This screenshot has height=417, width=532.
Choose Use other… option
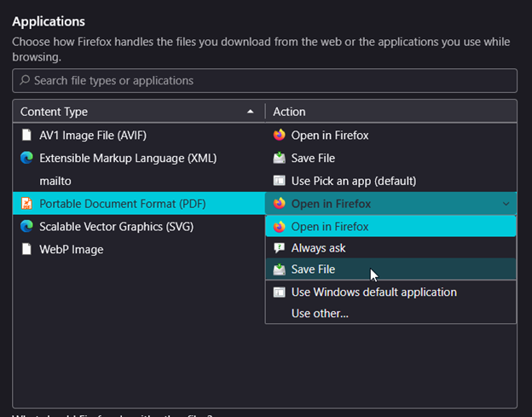390,313
